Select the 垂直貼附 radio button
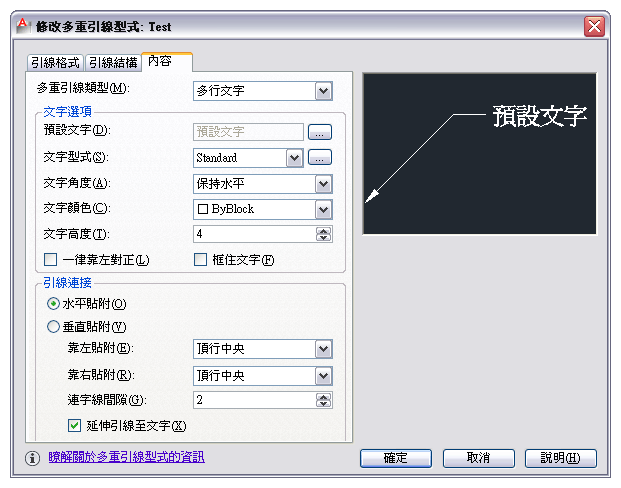 [x=53, y=327]
